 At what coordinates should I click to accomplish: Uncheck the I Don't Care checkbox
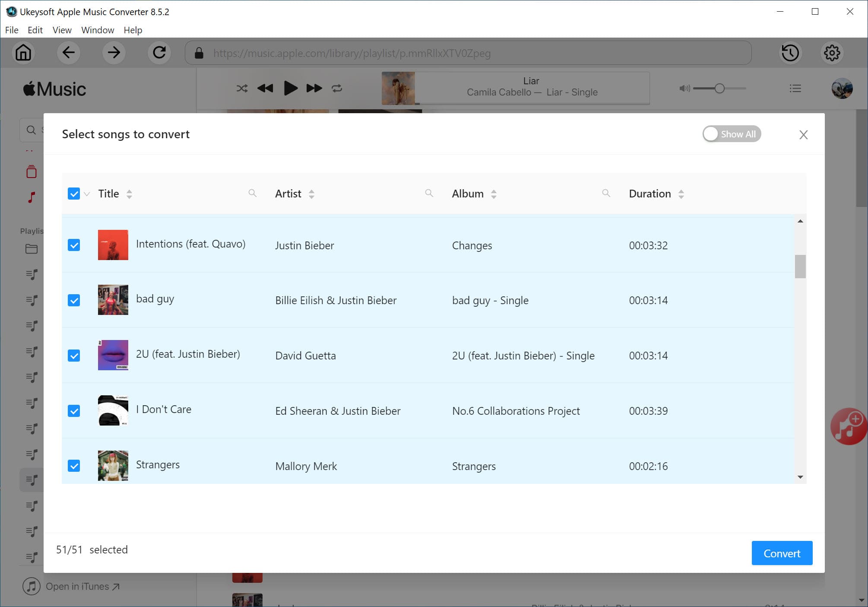[74, 411]
